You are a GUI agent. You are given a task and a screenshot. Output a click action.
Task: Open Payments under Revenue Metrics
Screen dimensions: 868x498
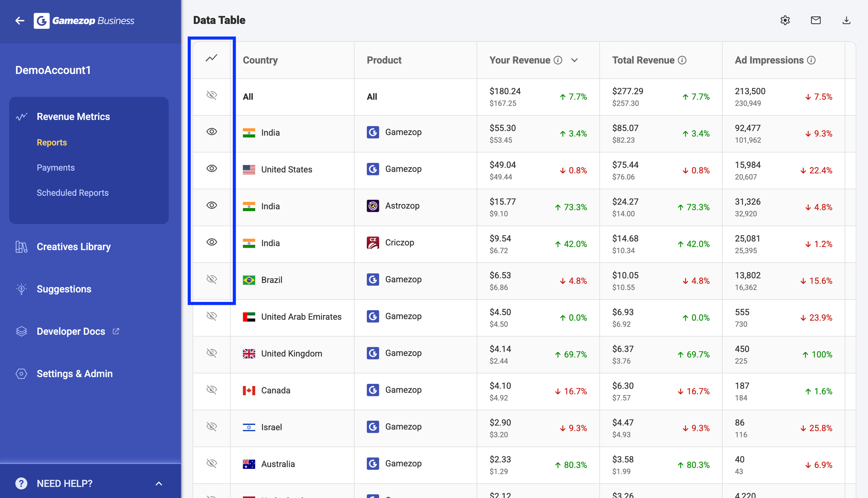[x=56, y=168]
